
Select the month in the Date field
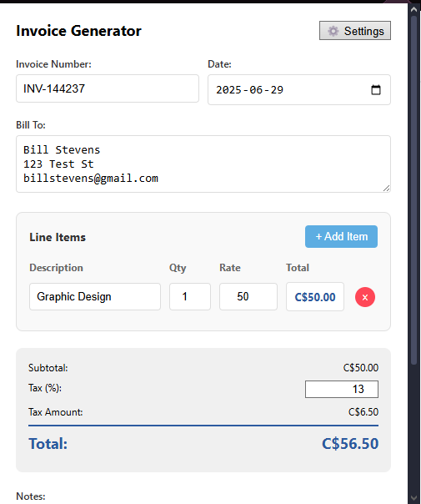[x=256, y=90]
